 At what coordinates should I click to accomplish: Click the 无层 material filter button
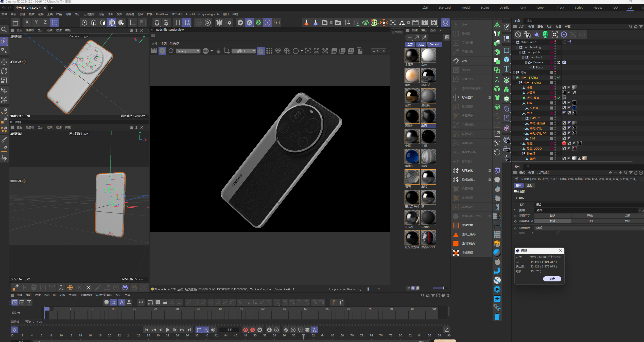point(421,44)
